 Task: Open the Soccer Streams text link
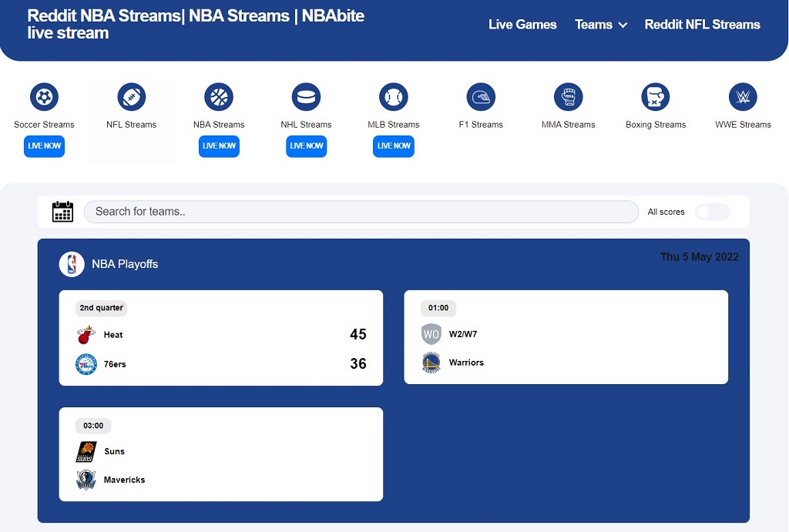pos(44,125)
